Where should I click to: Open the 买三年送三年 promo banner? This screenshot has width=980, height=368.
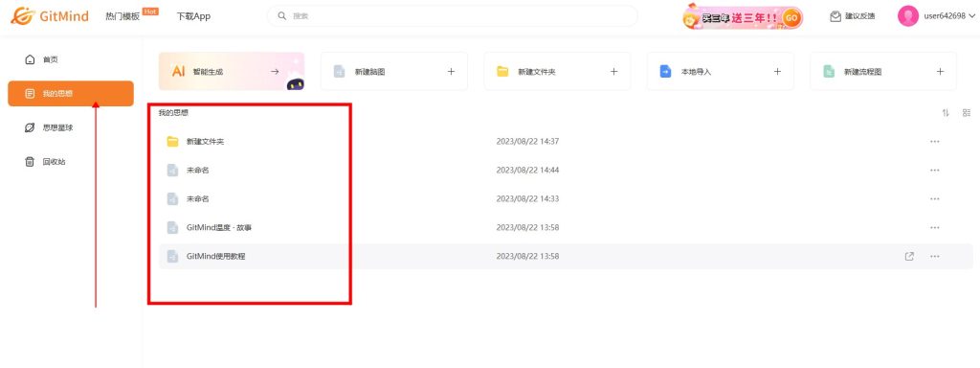pos(743,17)
